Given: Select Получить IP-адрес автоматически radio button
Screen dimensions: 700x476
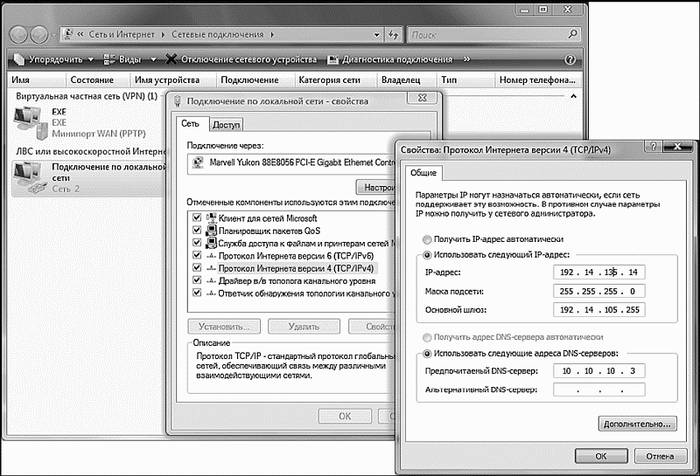Looking at the screenshot, I should [x=429, y=240].
